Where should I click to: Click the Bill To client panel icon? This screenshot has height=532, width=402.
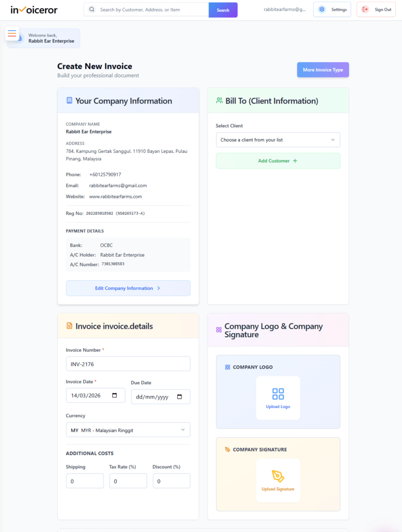pyautogui.click(x=218, y=100)
